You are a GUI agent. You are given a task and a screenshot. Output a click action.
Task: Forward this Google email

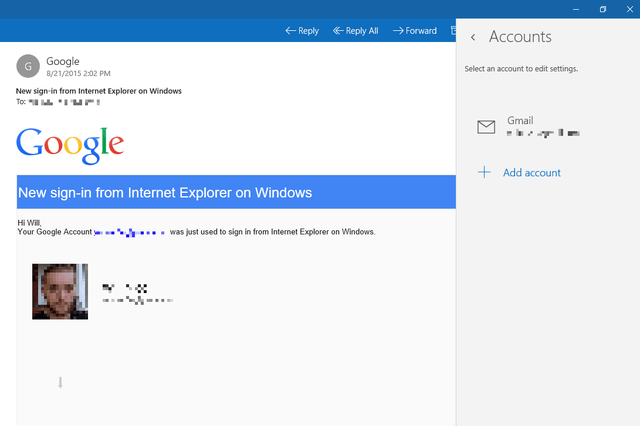click(x=415, y=31)
